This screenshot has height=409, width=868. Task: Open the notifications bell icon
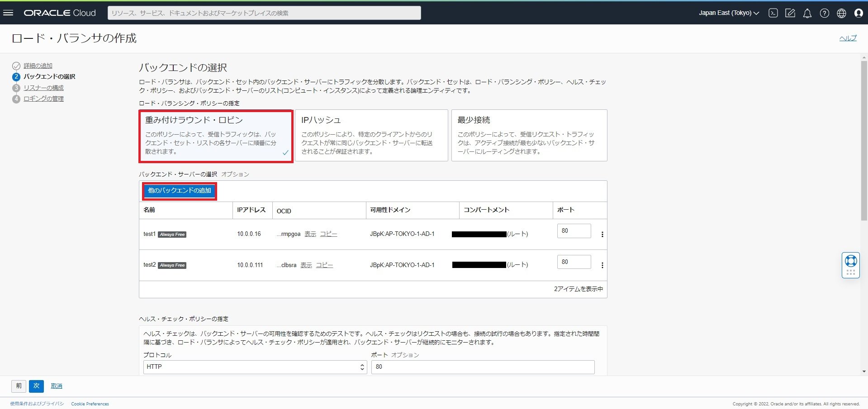click(807, 13)
